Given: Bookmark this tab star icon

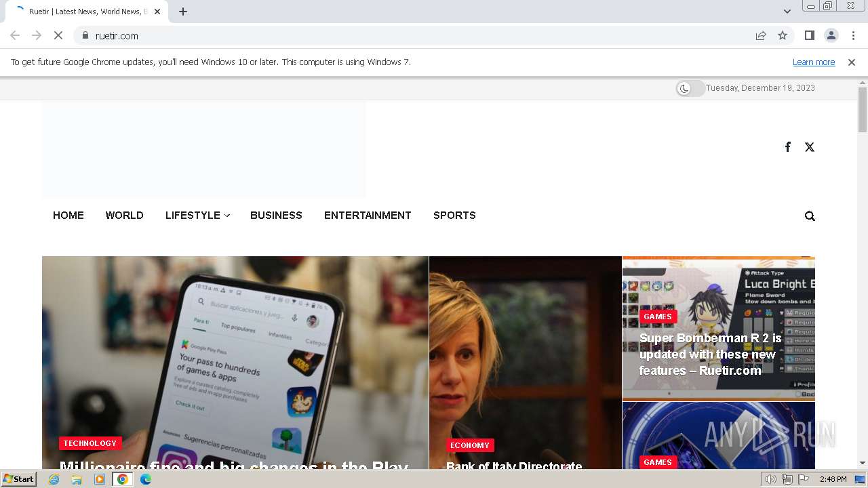Looking at the screenshot, I should click(783, 35).
